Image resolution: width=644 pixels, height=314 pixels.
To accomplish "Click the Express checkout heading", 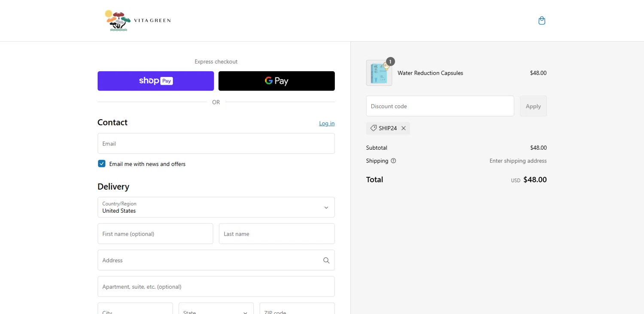I will [216, 62].
